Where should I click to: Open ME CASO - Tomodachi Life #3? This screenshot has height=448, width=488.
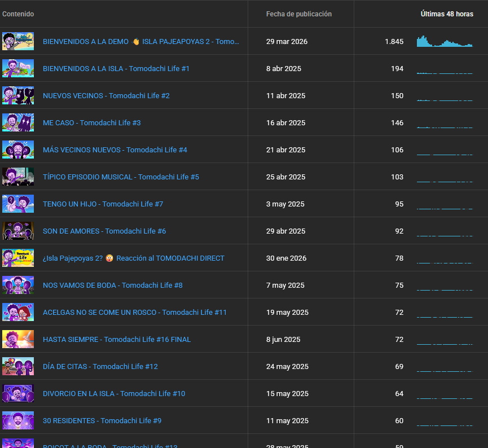point(92,122)
